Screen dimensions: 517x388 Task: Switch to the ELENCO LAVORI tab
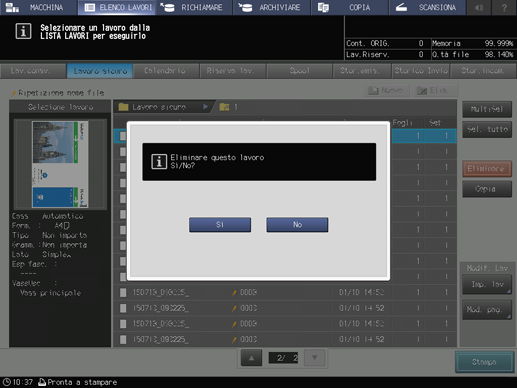[116, 7]
